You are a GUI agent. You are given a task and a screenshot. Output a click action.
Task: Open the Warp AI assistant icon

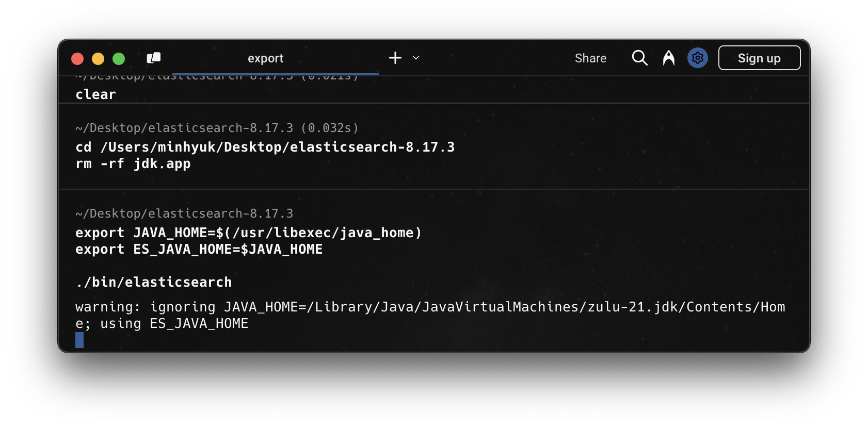[x=668, y=58]
